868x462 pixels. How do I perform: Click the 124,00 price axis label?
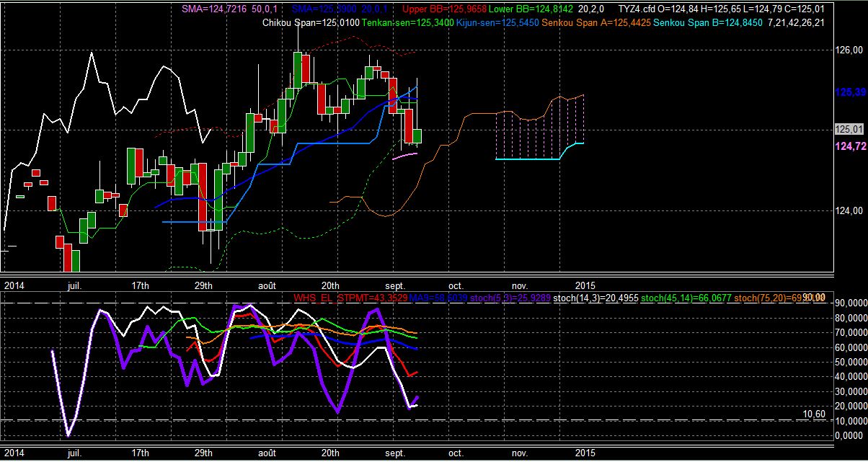849,210
